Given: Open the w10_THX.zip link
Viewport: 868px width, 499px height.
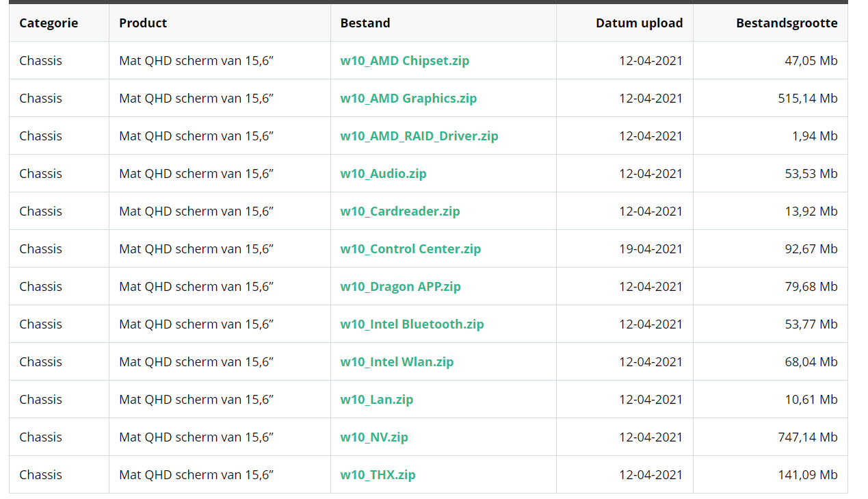Looking at the screenshot, I should (x=378, y=474).
